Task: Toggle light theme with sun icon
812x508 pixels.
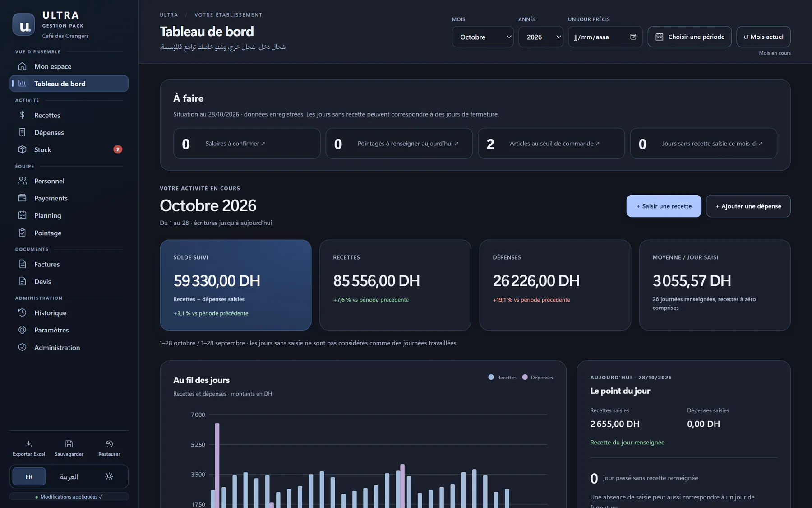Action: point(109,476)
